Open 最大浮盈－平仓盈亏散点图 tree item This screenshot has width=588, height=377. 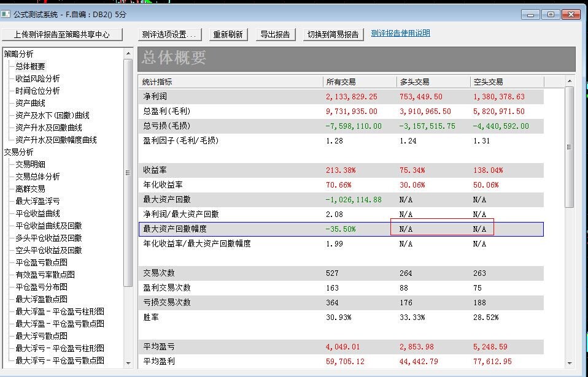coord(60,324)
